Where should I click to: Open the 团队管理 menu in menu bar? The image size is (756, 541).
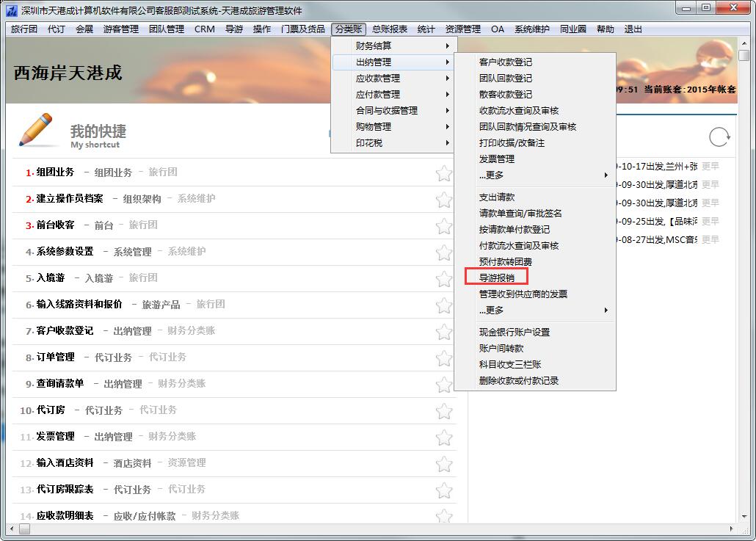167,29
